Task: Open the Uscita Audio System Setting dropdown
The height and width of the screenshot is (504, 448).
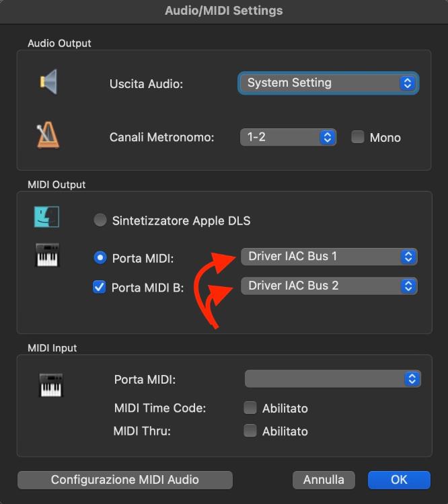Action: (x=328, y=83)
